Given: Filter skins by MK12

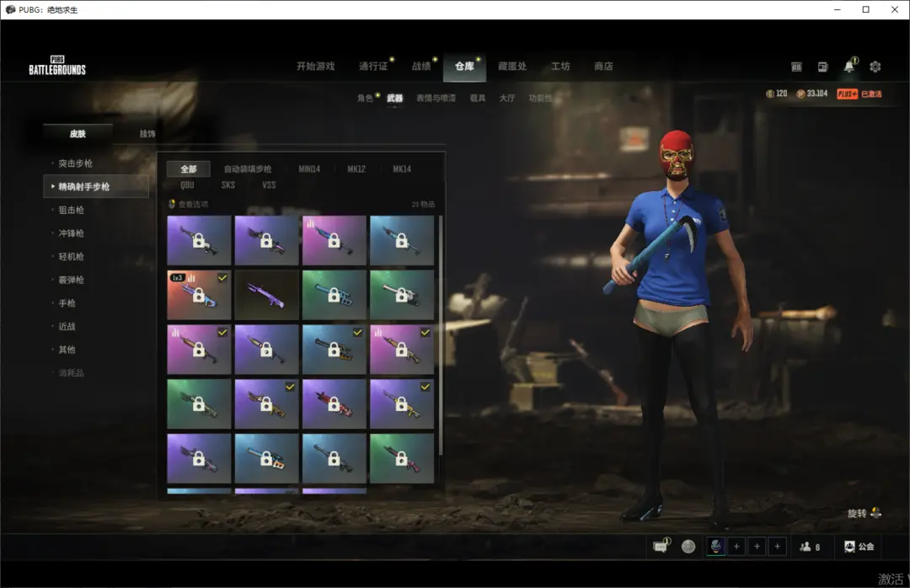Looking at the screenshot, I should click(x=356, y=169).
